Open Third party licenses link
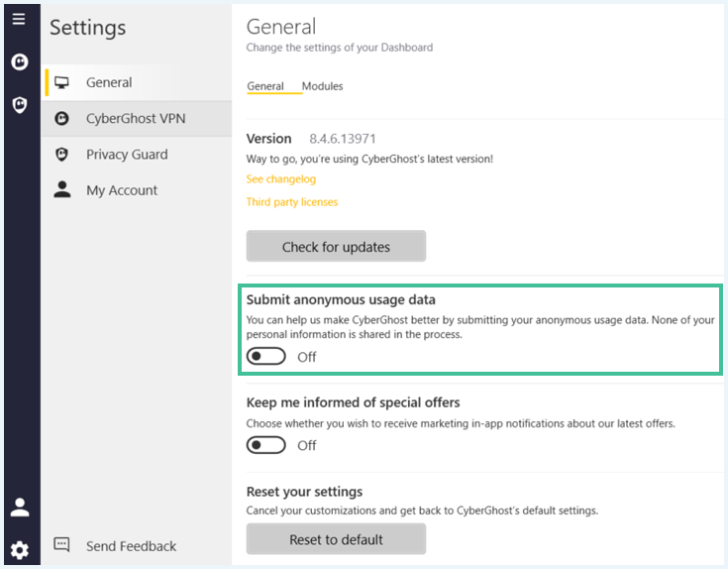Viewport: 728px width, 569px height. coord(292,202)
